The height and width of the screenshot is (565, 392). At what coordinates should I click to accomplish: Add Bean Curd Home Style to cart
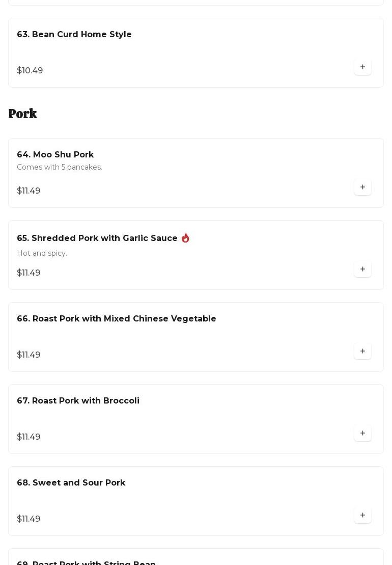pos(362,67)
